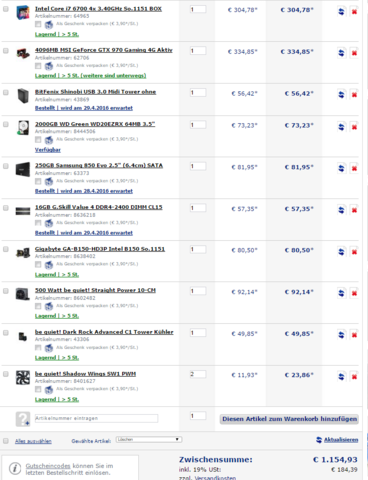Delete be quiet! Straight Power 10 item
This screenshot has height=480, width=368.
[x=354, y=293]
